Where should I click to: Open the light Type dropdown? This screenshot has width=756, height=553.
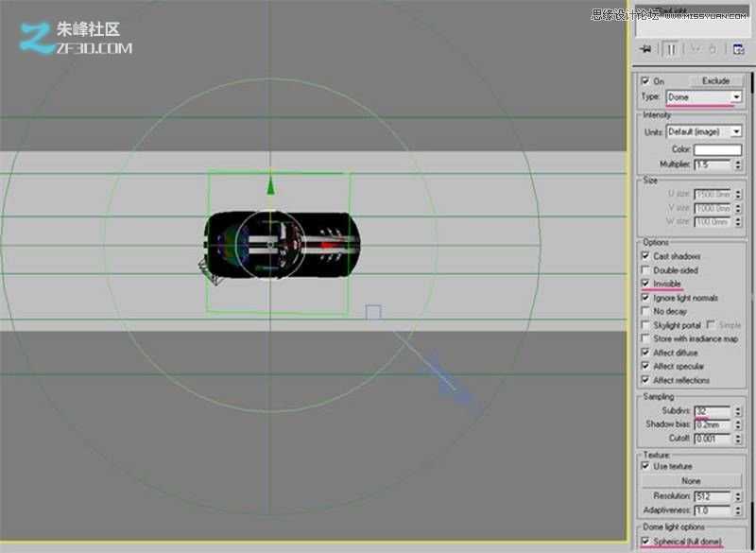pos(703,97)
